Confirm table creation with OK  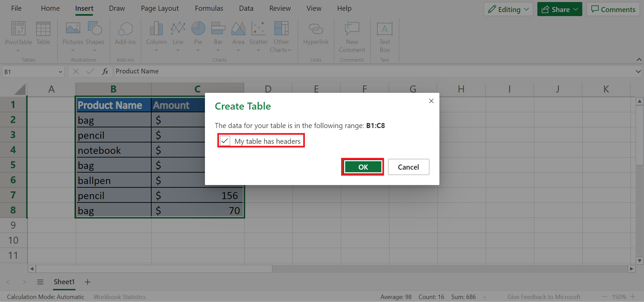pos(363,167)
